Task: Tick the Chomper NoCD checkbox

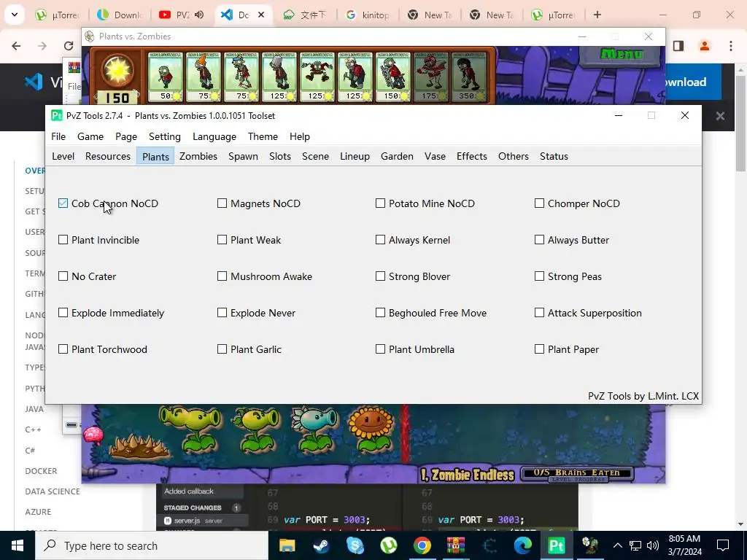Action: coord(539,203)
